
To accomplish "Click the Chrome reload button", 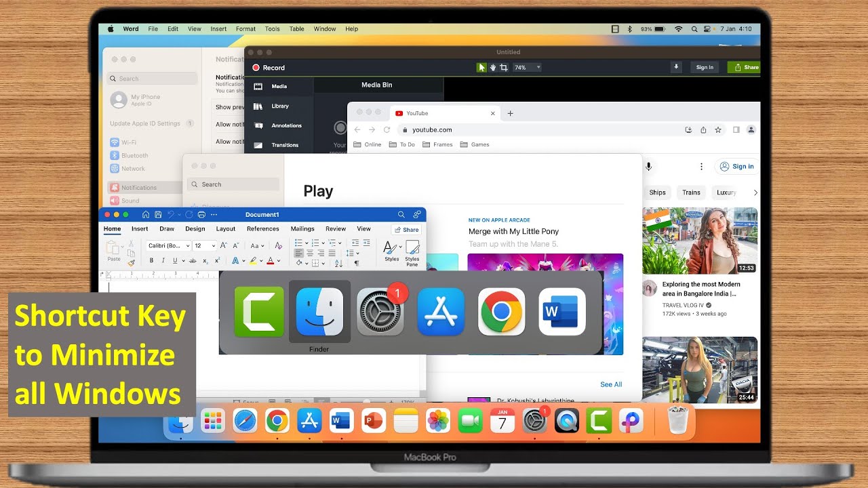I will 387,129.
